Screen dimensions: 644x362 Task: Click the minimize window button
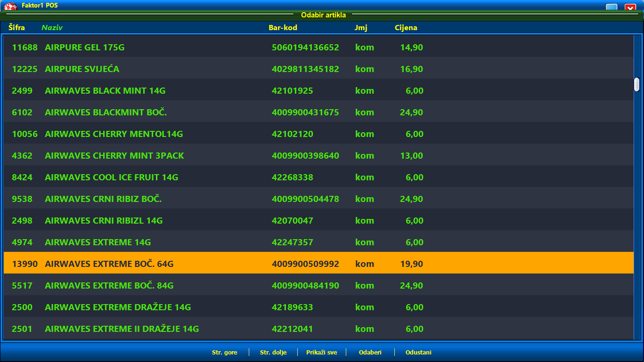pos(611,7)
